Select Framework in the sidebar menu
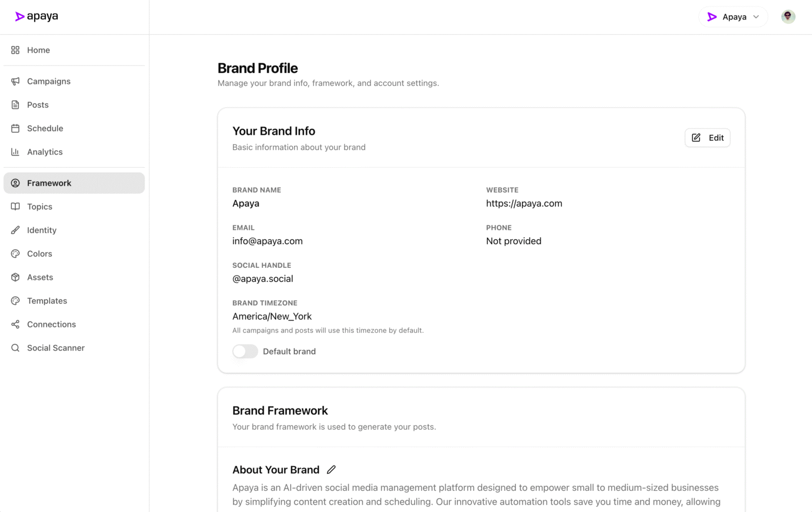 pyautogui.click(x=49, y=183)
